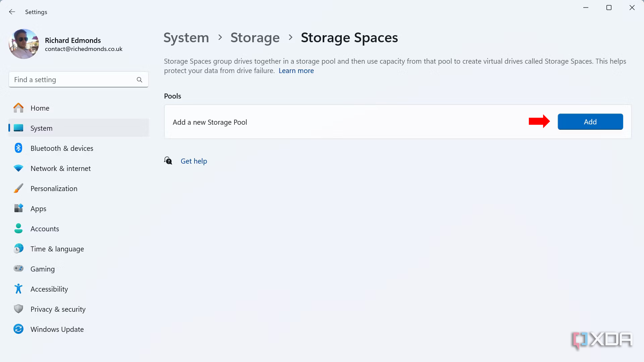Navigate to Storage in the breadcrumb
The height and width of the screenshot is (362, 644).
[x=255, y=38]
